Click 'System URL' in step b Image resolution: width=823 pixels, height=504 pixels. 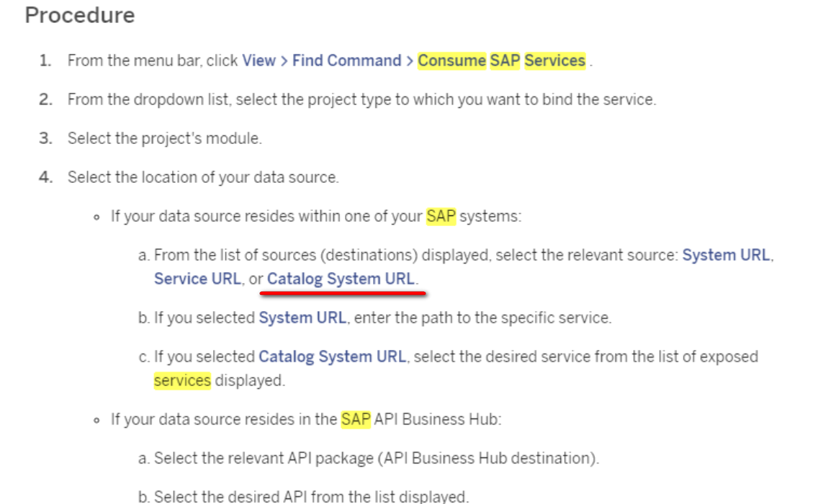coord(302,318)
